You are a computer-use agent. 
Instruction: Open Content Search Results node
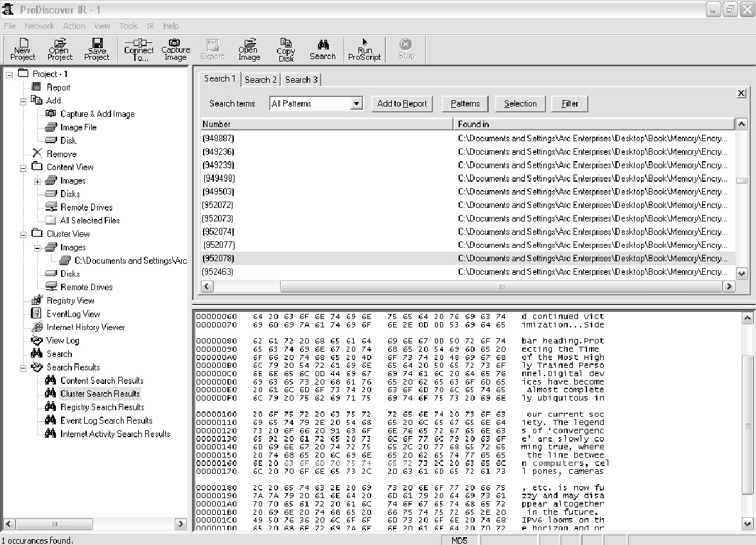pos(101,380)
